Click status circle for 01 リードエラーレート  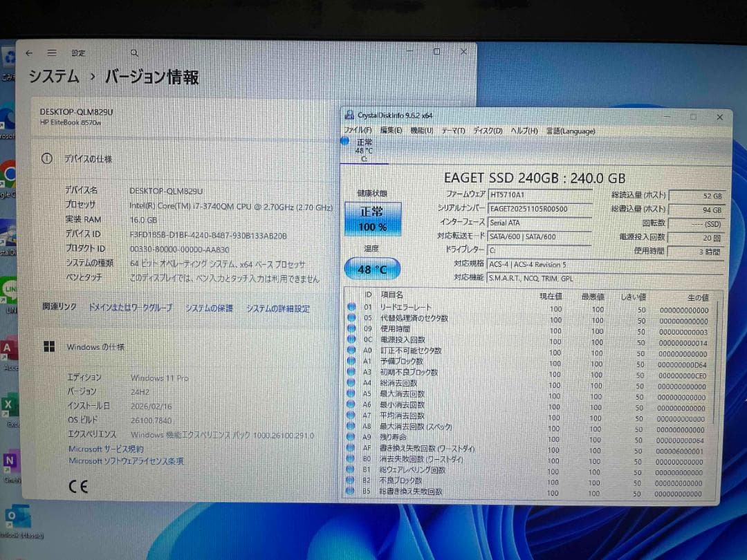(x=351, y=307)
